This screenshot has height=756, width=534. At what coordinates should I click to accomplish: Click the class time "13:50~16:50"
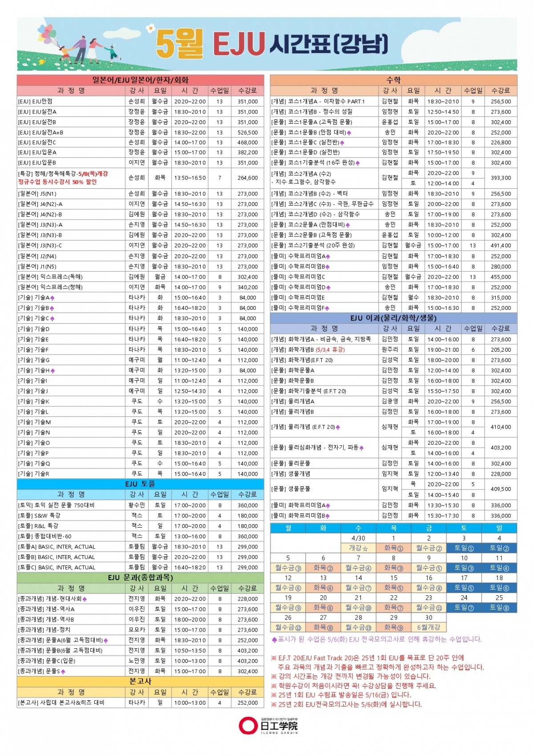[190, 178]
